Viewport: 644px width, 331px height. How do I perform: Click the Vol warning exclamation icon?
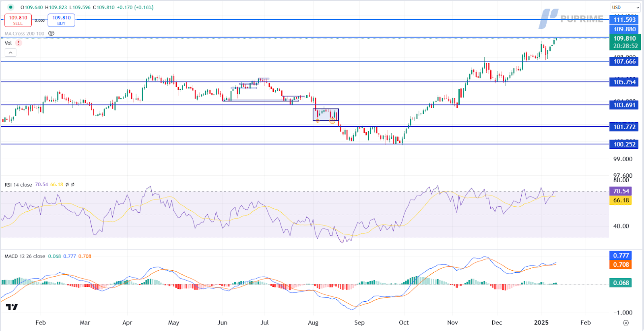tap(19, 43)
